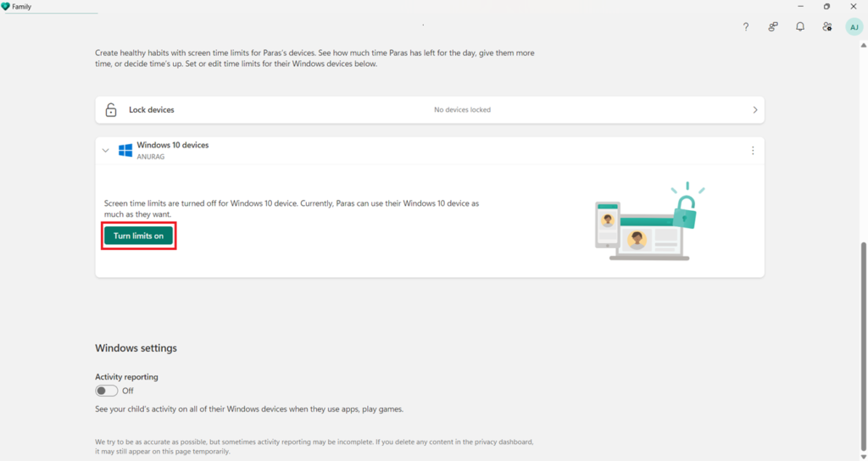Open the three-dot menu for Windows 10 devices
The image size is (868, 461).
click(753, 151)
